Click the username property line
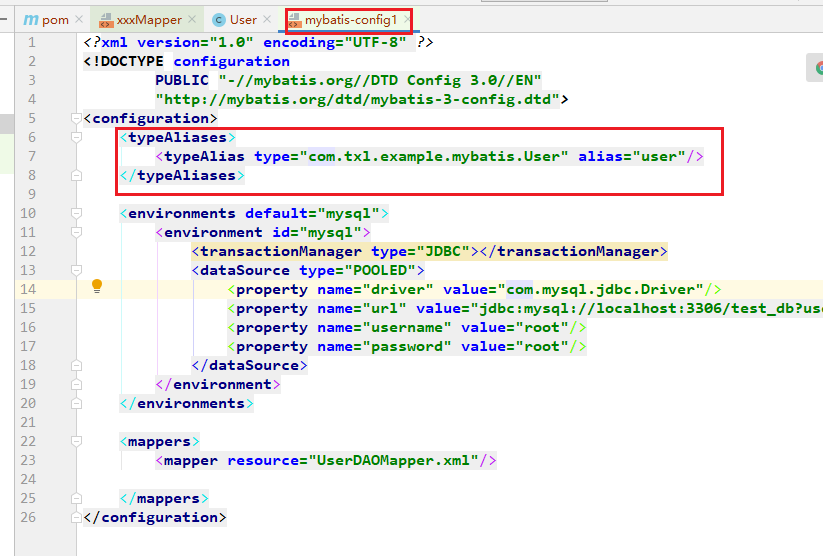The height and width of the screenshot is (556, 823). coord(407,328)
